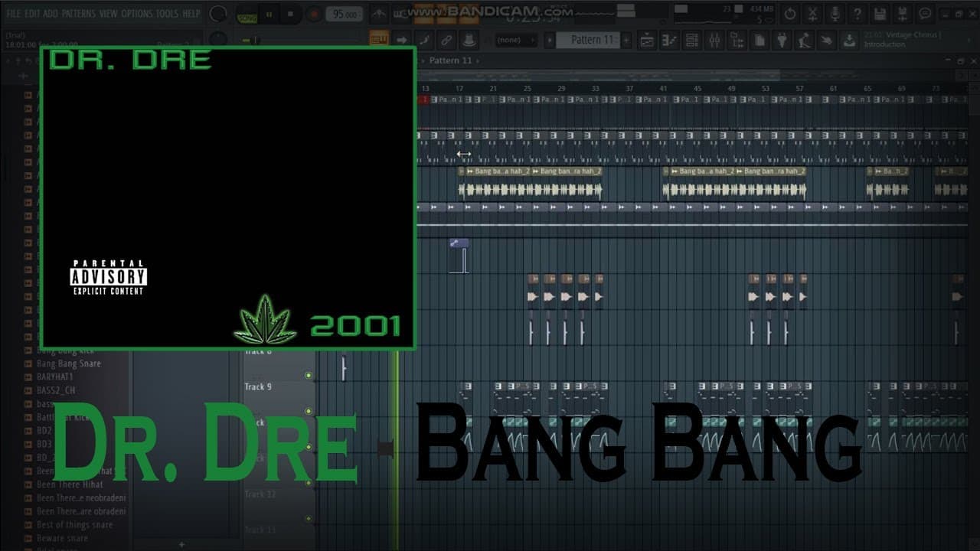Viewport: 980px width, 551px height.
Task: Select BASS2_CH in the browser list
Action: click(x=56, y=390)
